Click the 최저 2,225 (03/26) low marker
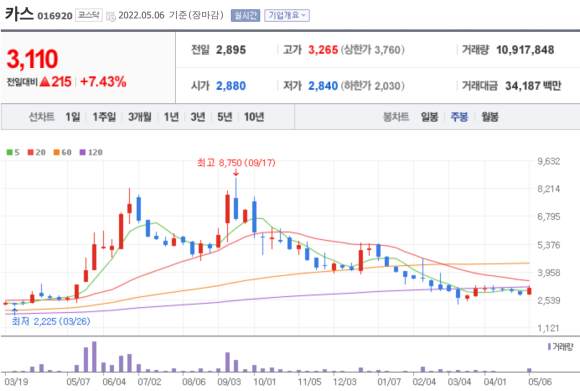The width and height of the screenshot is (580, 391). coord(51,321)
